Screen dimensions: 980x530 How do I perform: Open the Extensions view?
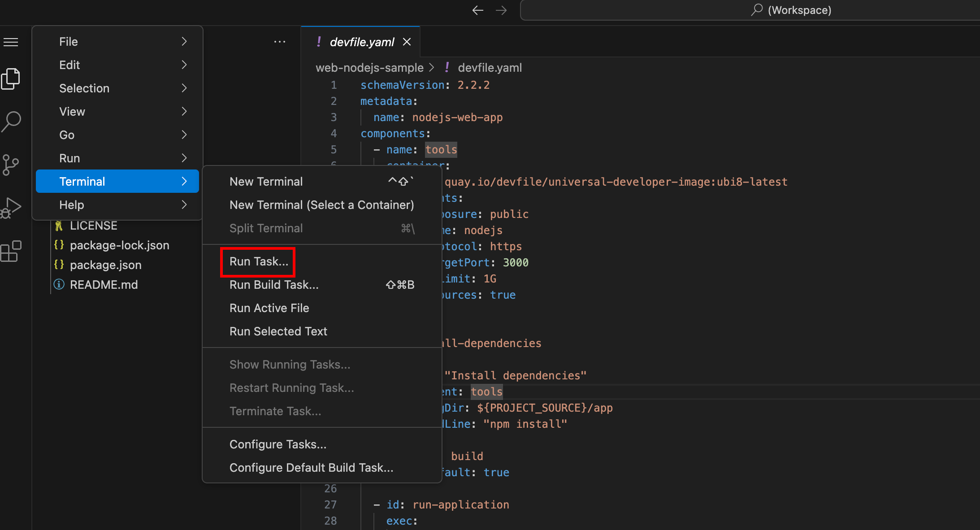tap(12, 251)
